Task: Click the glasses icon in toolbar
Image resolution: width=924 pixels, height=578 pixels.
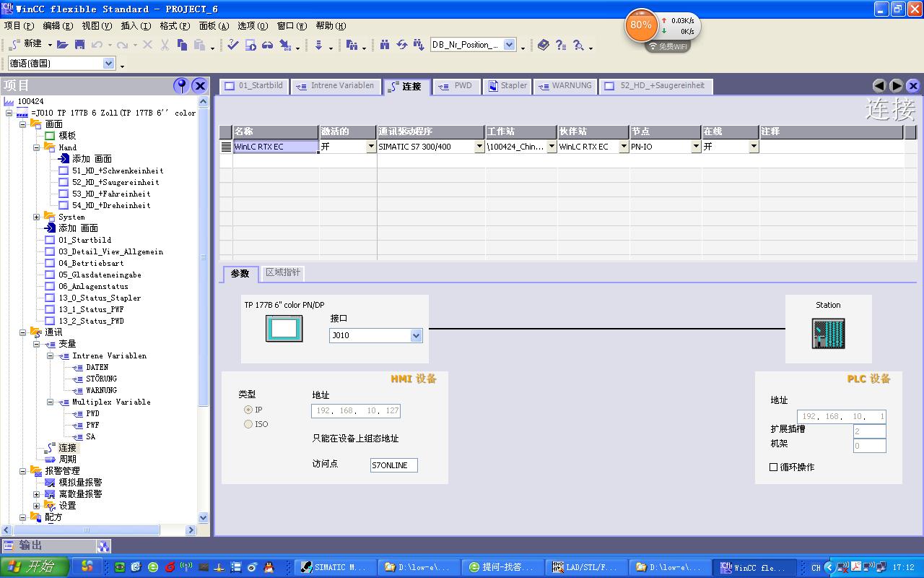Action: click(x=267, y=45)
